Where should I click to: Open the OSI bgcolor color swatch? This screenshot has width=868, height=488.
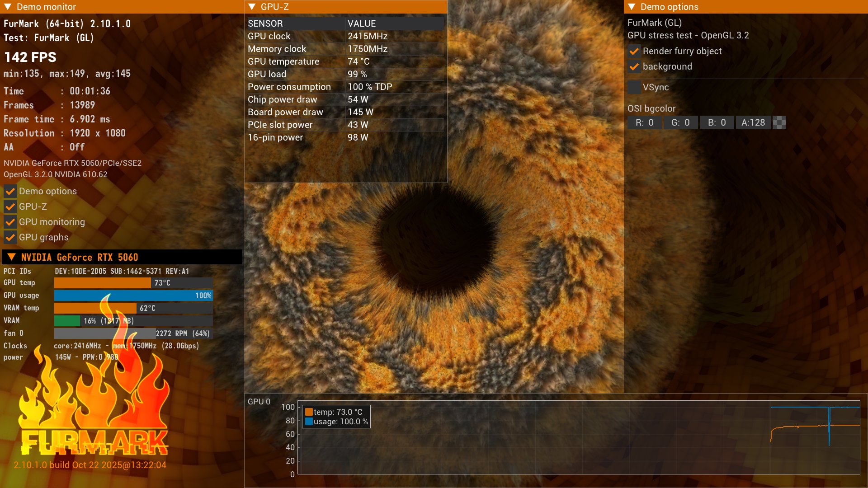tap(779, 122)
